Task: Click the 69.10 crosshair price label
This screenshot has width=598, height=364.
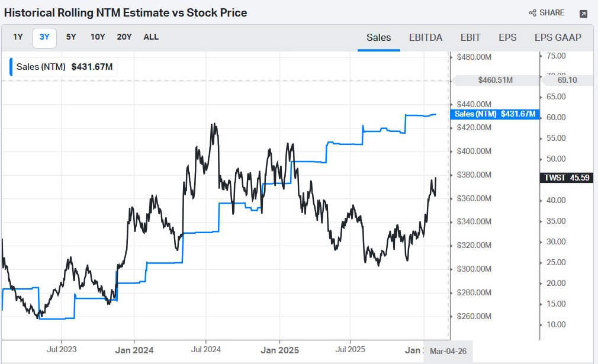Action: pyautogui.click(x=567, y=80)
